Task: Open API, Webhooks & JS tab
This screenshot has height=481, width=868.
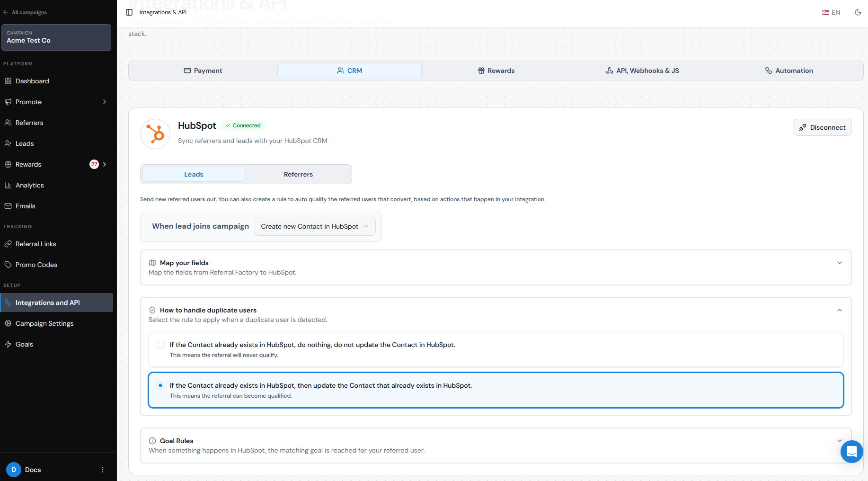Action: [642, 71]
